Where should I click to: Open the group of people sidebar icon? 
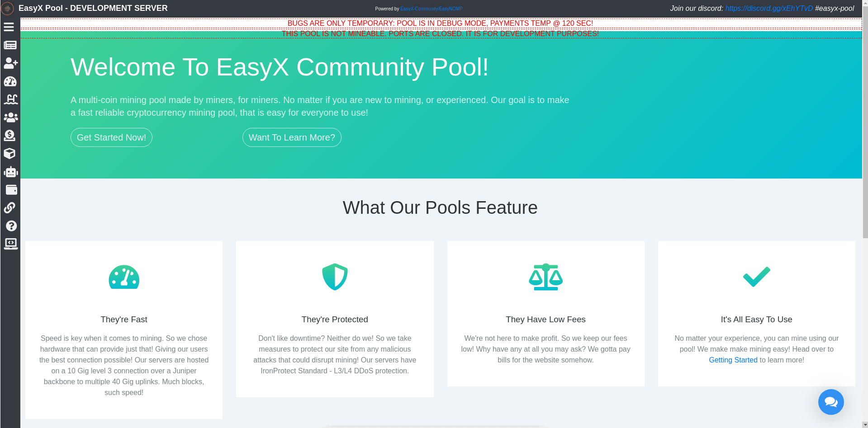coord(10,118)
